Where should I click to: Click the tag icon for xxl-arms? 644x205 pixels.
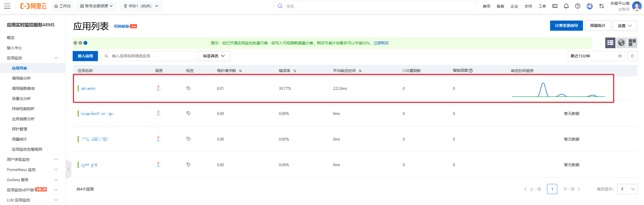(188, 88)
